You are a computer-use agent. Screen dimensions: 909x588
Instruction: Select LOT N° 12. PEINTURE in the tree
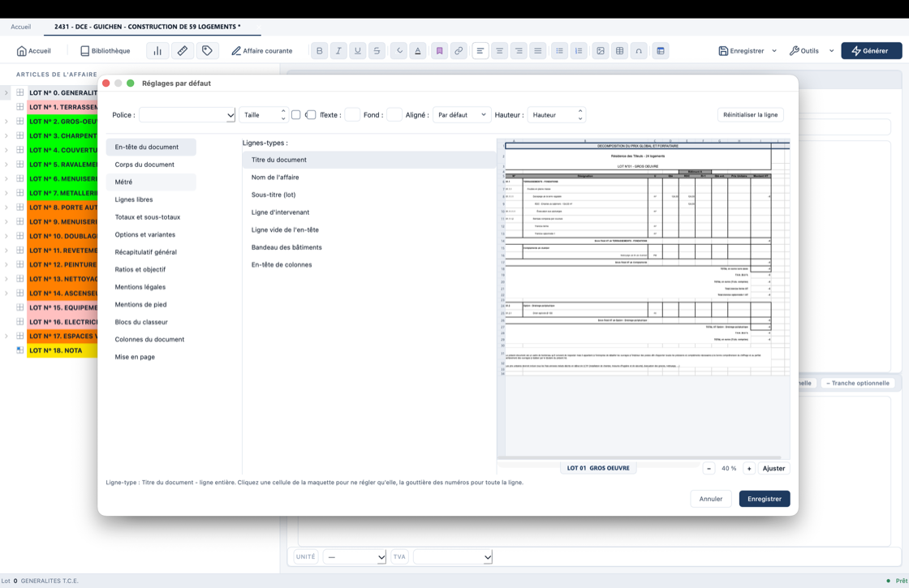point(62,264)
